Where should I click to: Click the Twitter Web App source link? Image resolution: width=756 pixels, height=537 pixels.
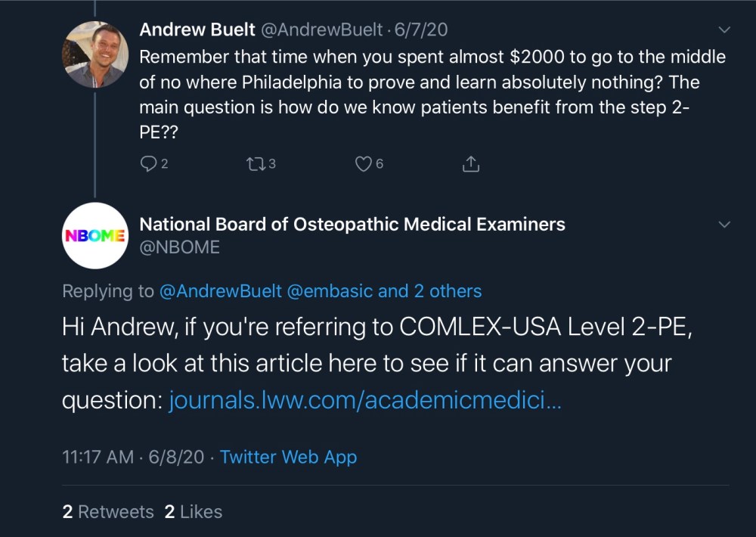point(288,457)
